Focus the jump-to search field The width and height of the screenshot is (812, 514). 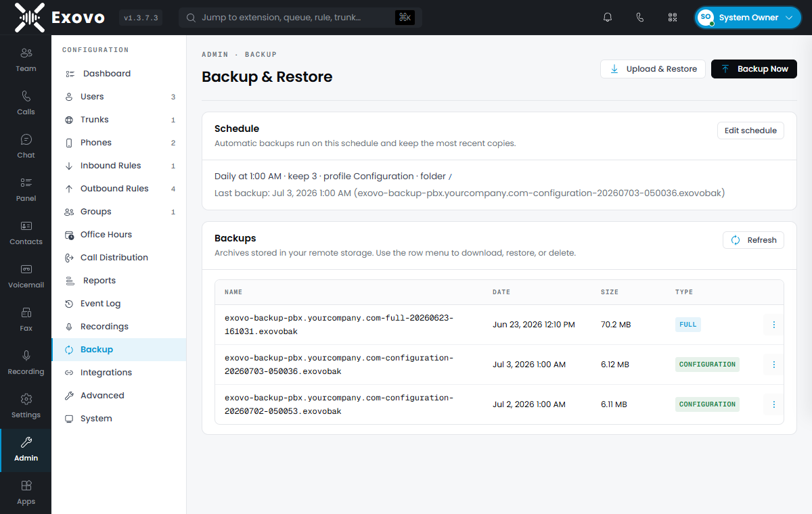(300, 18)
